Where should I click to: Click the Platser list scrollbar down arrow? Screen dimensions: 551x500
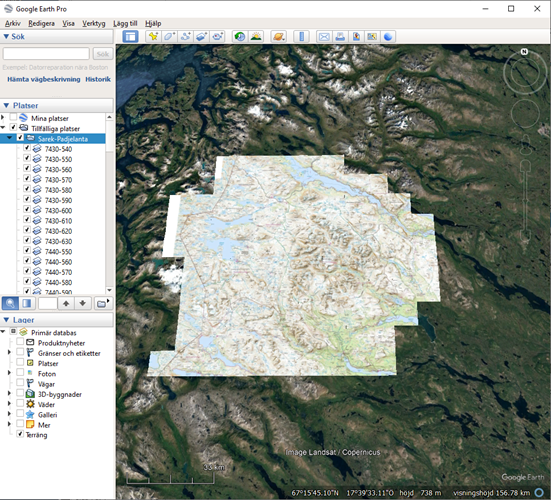click(x=109, y=290)
